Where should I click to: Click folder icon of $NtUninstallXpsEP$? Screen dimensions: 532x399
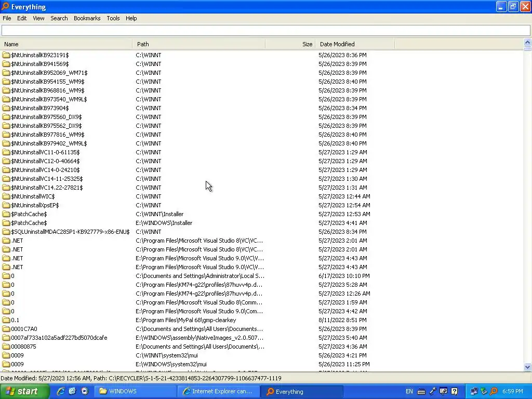pos(6,205)
